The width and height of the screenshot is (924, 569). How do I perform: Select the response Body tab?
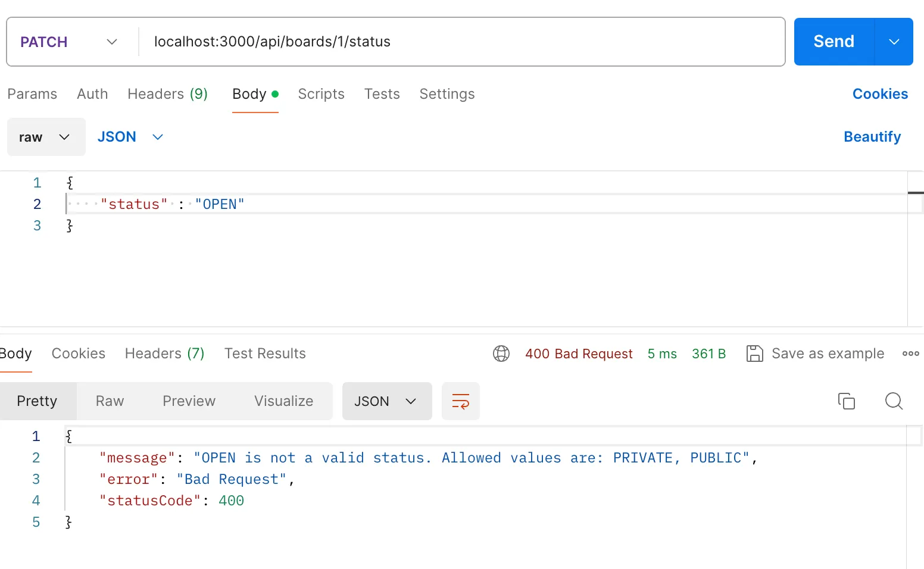[x=15, y=354]
